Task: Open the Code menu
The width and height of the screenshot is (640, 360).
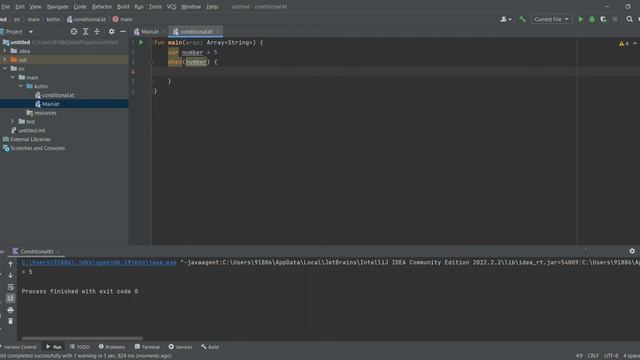Action: (80, 7)
